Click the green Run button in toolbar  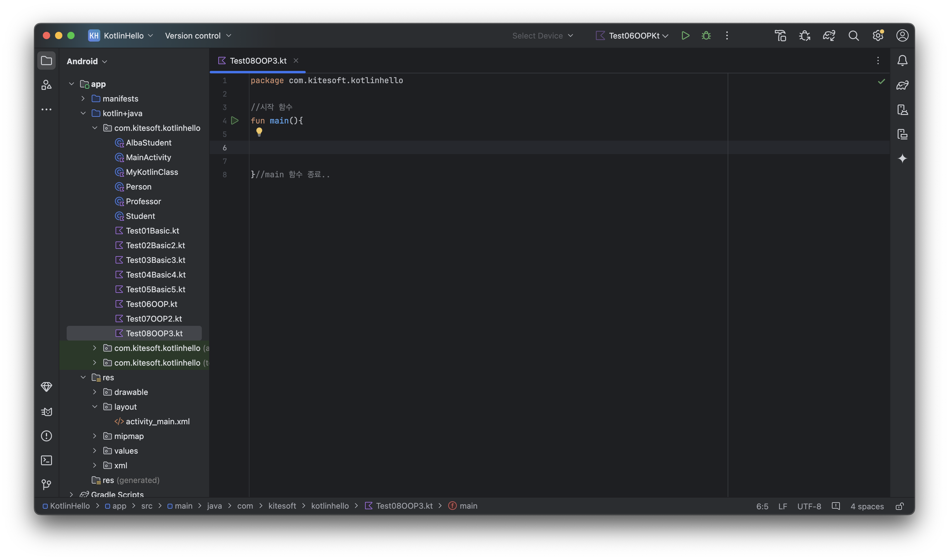click(685, 35)
